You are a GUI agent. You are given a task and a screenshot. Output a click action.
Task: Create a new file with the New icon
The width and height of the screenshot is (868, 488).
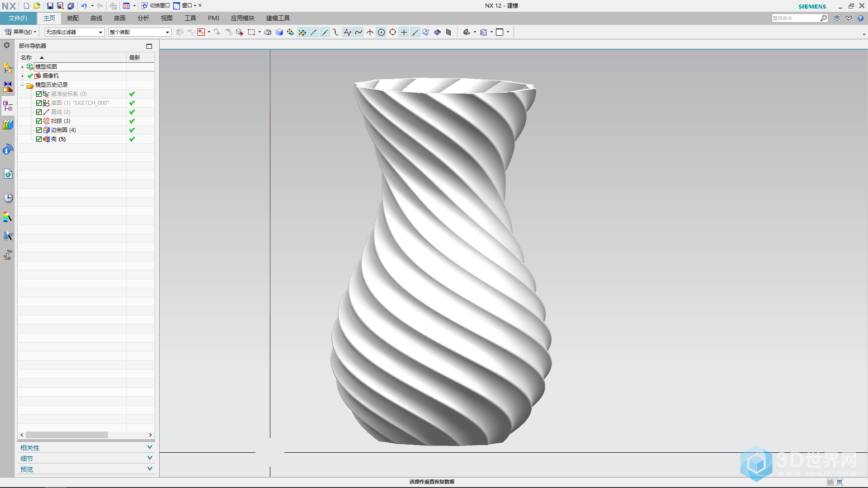pos(26,6)
